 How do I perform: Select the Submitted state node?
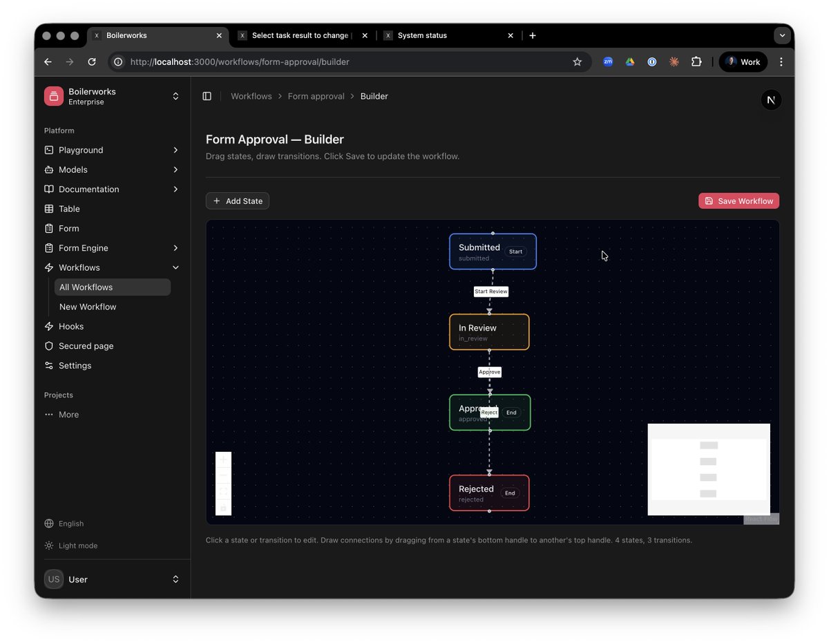(493, 252)
